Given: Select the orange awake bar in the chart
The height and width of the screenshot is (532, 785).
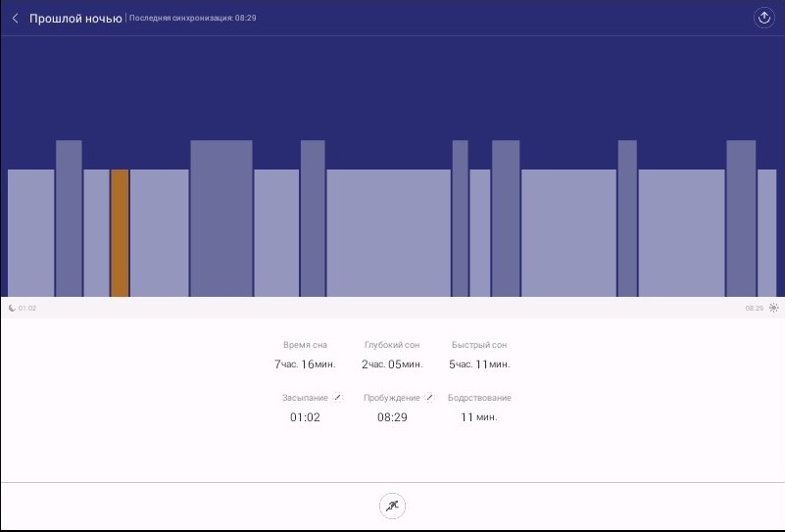Looking at the screenshot, I should (x=120, y=232).
